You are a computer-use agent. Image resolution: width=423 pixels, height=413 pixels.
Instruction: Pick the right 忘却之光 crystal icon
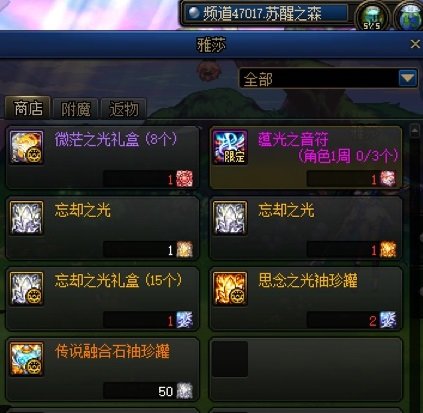(x=230, y=218)
